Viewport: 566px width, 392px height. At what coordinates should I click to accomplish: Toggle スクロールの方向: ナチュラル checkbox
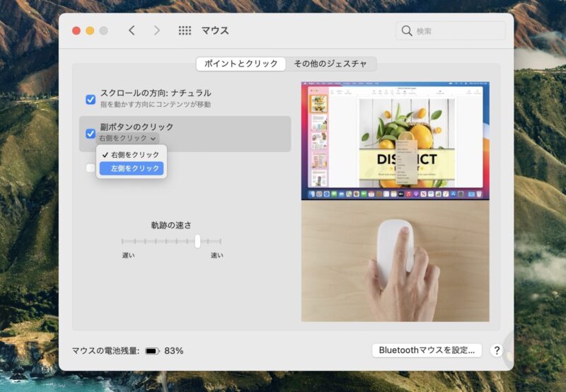click(x=91, y=99)
